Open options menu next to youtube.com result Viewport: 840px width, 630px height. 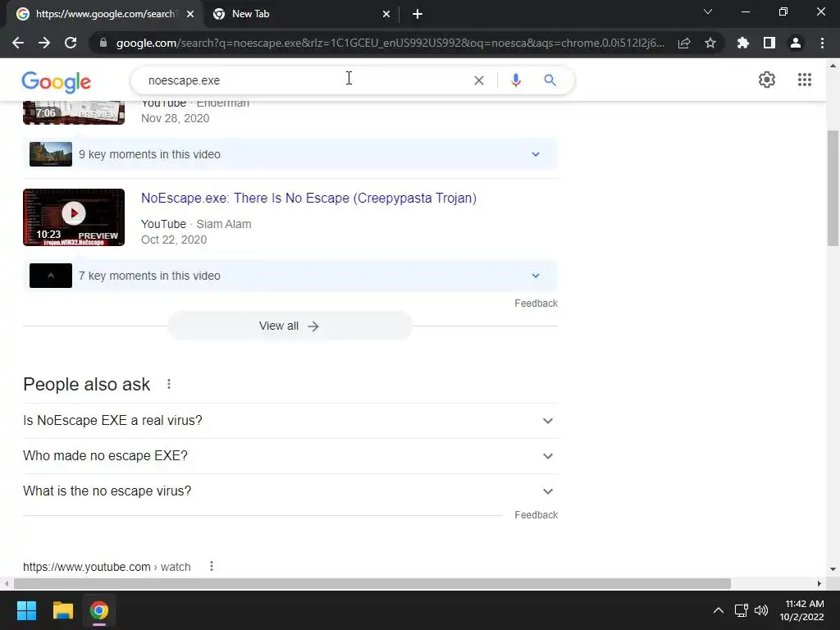coord(212,566)
